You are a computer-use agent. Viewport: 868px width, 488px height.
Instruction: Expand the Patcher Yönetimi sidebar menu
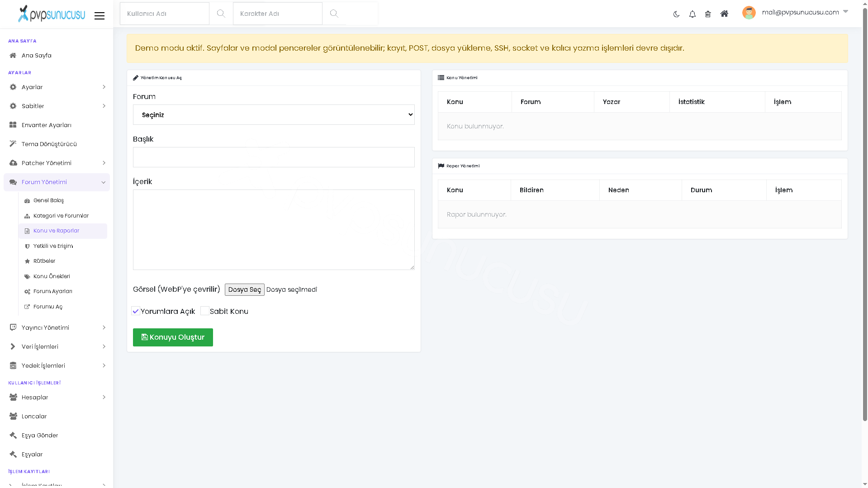coord(57,163)
